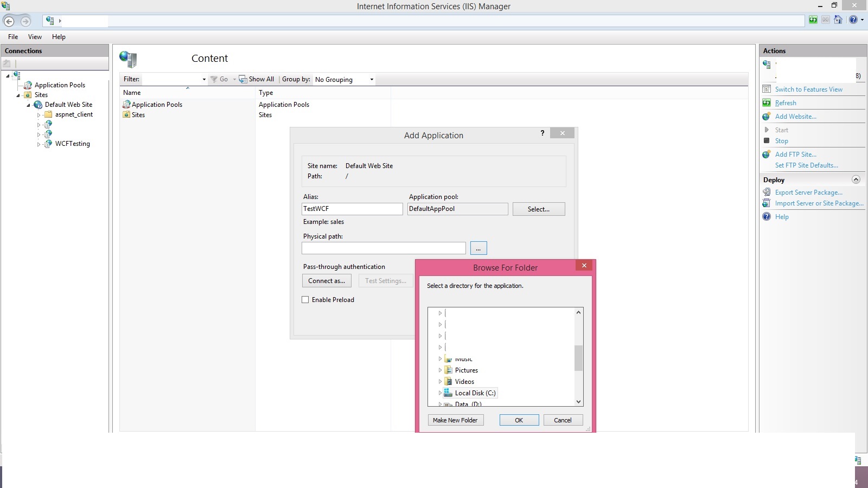Click the folder tree scroll up arrow

click(578, 312)
